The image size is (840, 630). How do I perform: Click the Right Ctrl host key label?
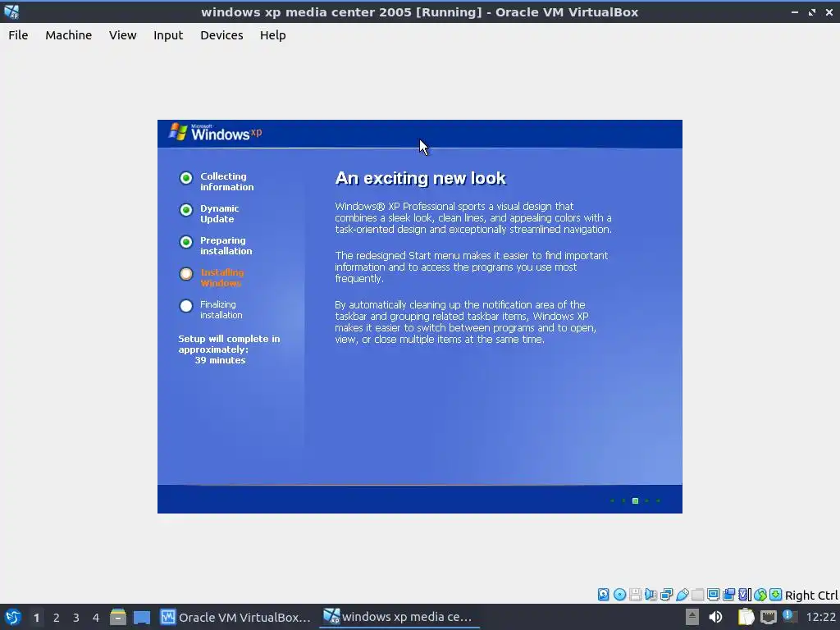(x=811, y=596)
